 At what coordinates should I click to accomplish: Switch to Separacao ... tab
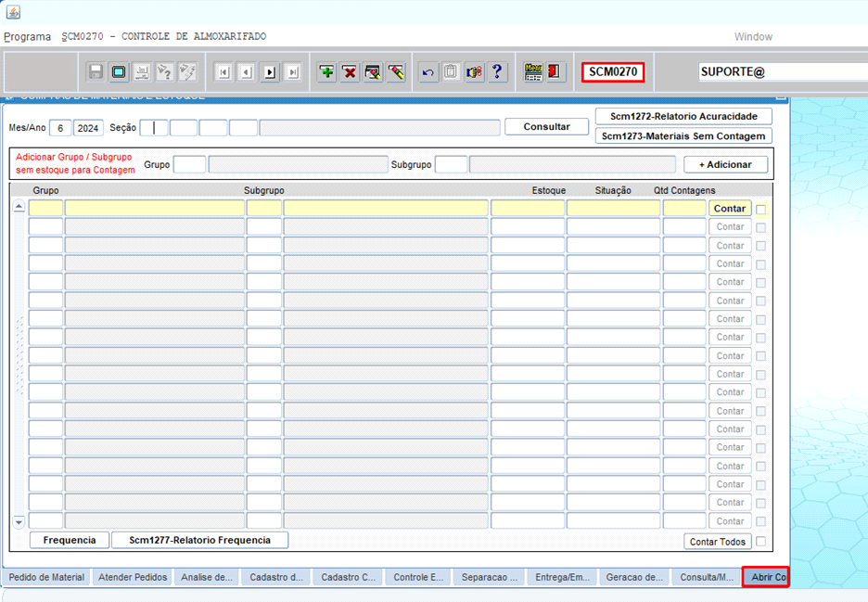490,577
